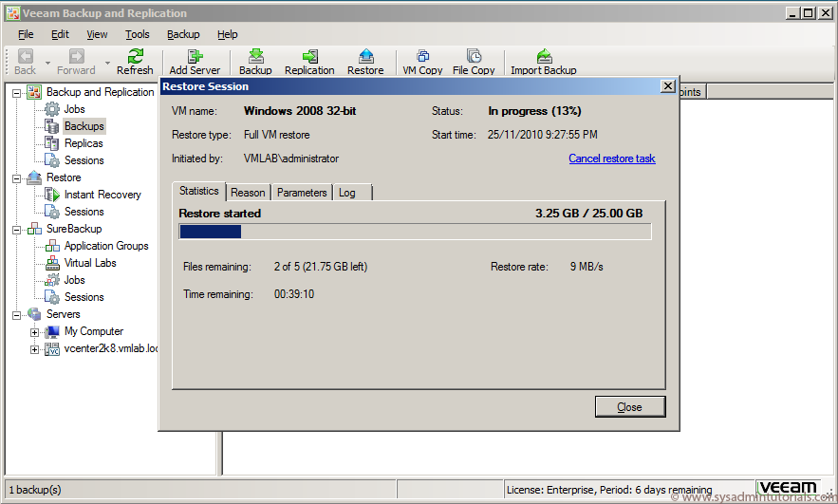
Task: Expand the My Computer node
Action: coord(34,332)
